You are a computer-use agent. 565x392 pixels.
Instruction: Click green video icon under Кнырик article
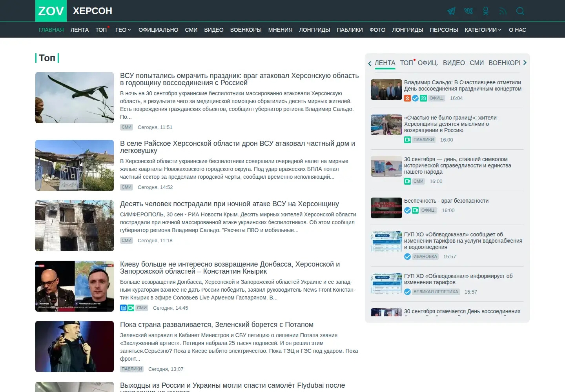pos(131,308)
